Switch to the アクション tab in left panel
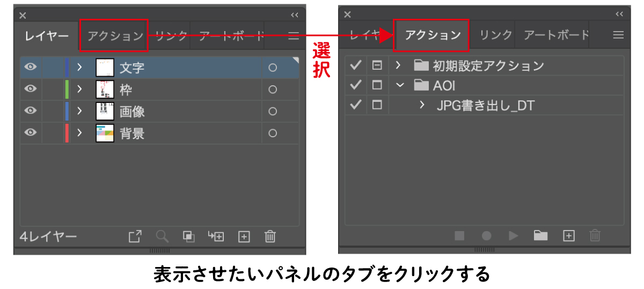The width and height of the screenshot is (644, 289). coord(115,36)
